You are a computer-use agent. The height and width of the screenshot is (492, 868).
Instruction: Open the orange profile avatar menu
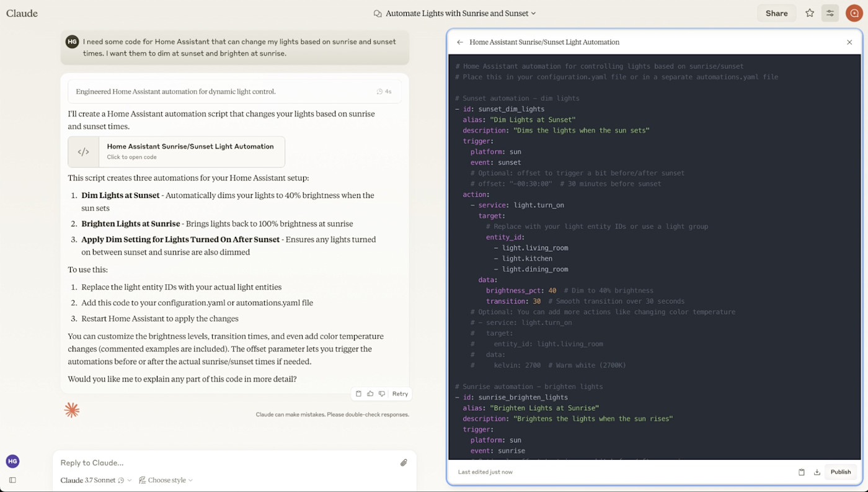(854, 13)
